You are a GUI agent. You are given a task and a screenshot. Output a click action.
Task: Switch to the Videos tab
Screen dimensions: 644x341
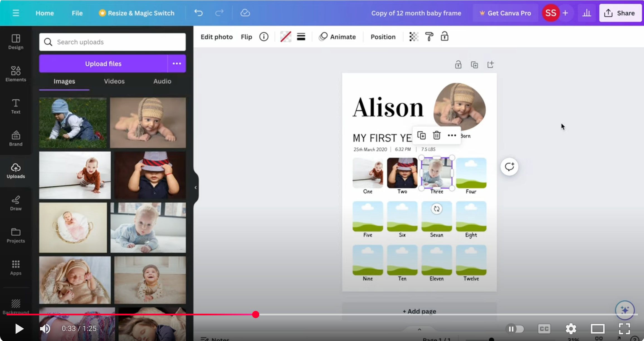coord(114,81)
